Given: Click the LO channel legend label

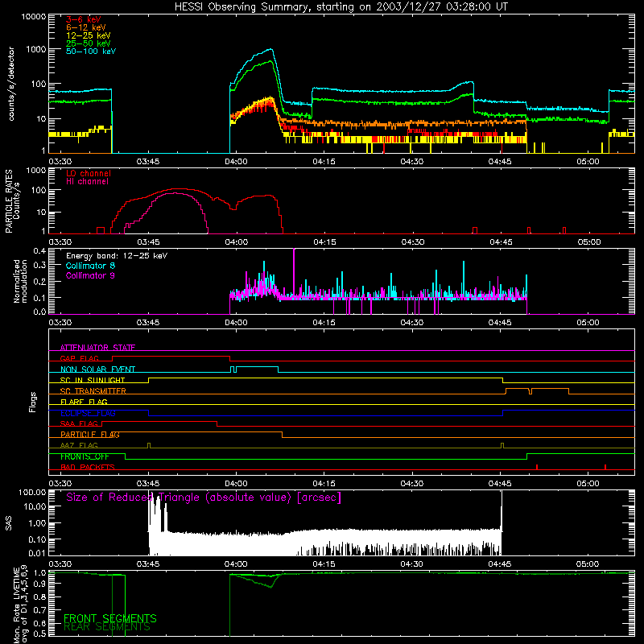Looking at the screenshot, I should point(89,173).
